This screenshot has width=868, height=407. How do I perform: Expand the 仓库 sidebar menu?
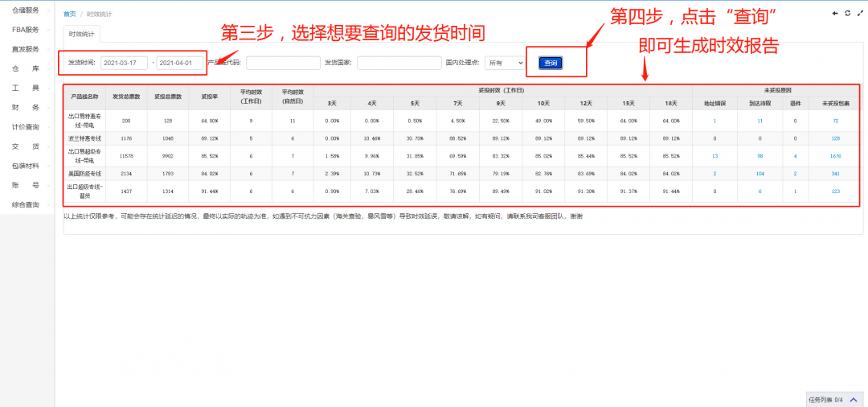(27, 68)
